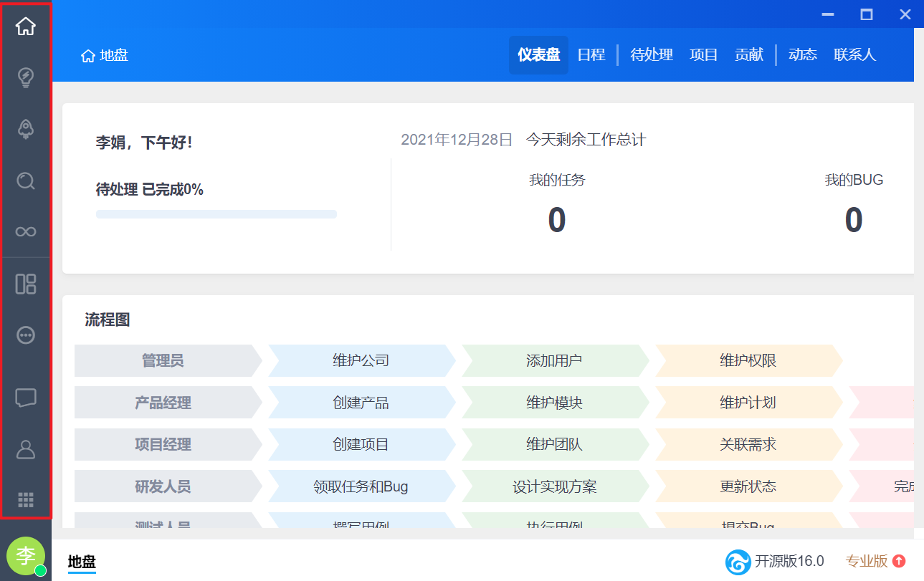Click the home icon in left sidebar
Screen dimensions: 924x581
tap(26, 27)
